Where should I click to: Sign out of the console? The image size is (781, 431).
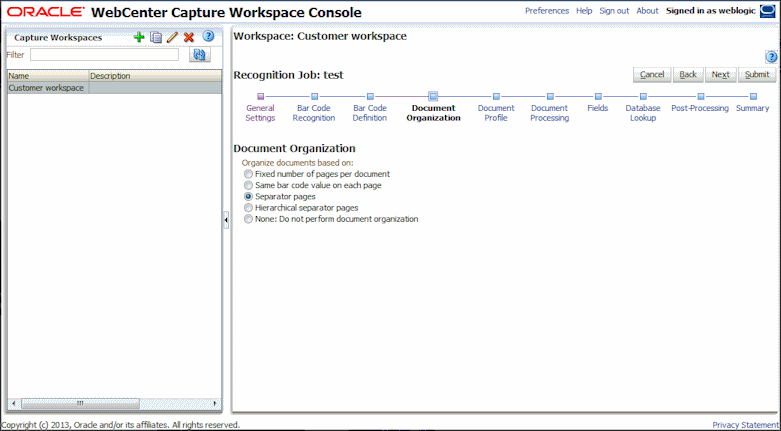[614, 11]
